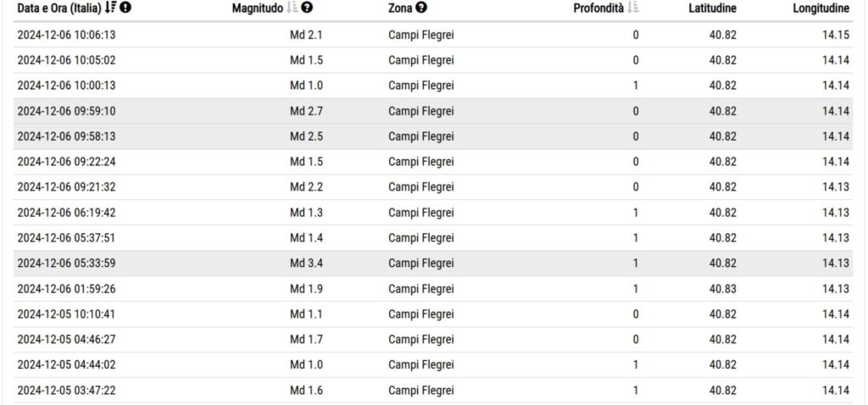868x405 pixels.
Task: Click the Md 2.2 event at 09:21:32
Action: click(433, 187)
